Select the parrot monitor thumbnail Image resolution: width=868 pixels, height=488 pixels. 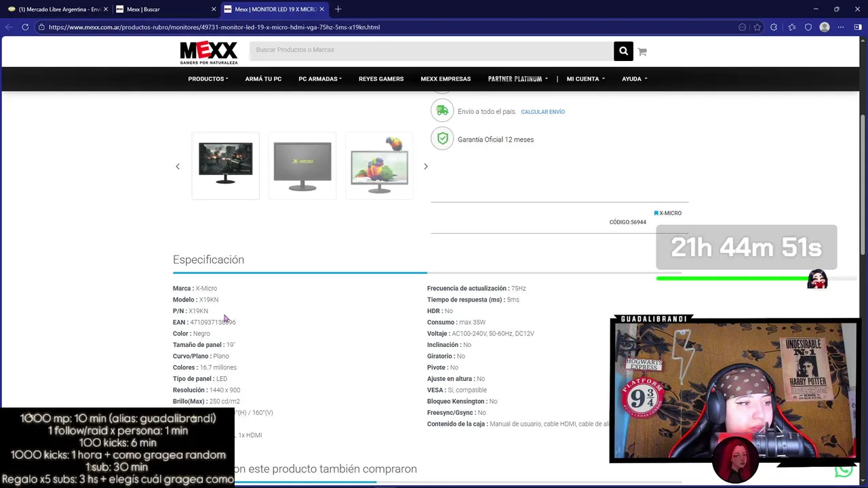[x=379, y=166]
